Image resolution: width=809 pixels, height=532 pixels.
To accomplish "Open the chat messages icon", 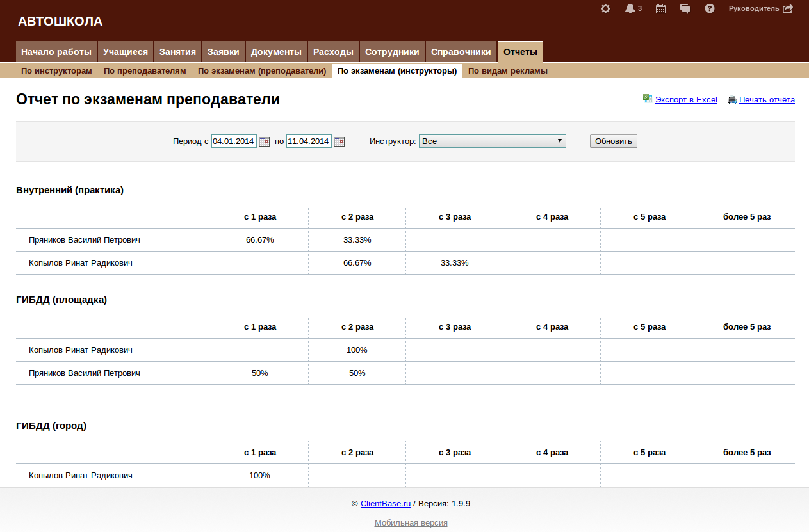I will tap(685, 9).
